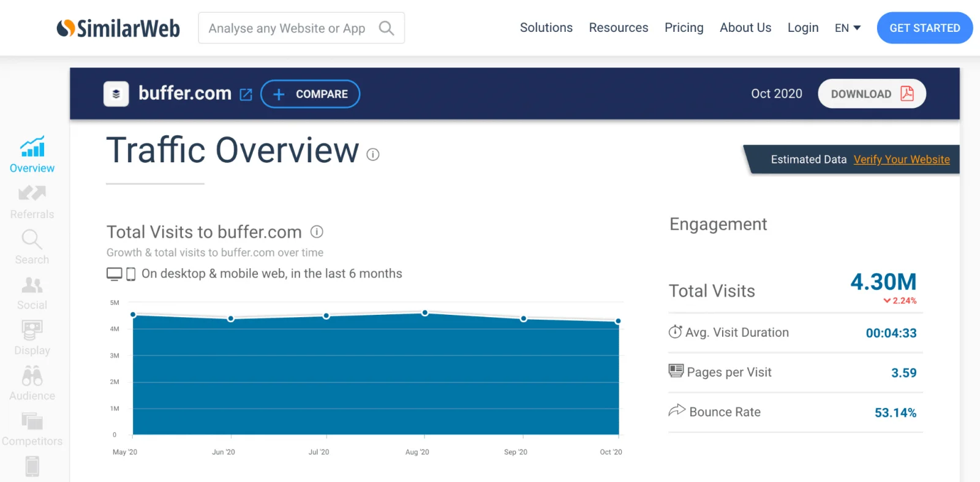
Task: Select the Competitors sidebar icon
Action: [x=32, y=421]
